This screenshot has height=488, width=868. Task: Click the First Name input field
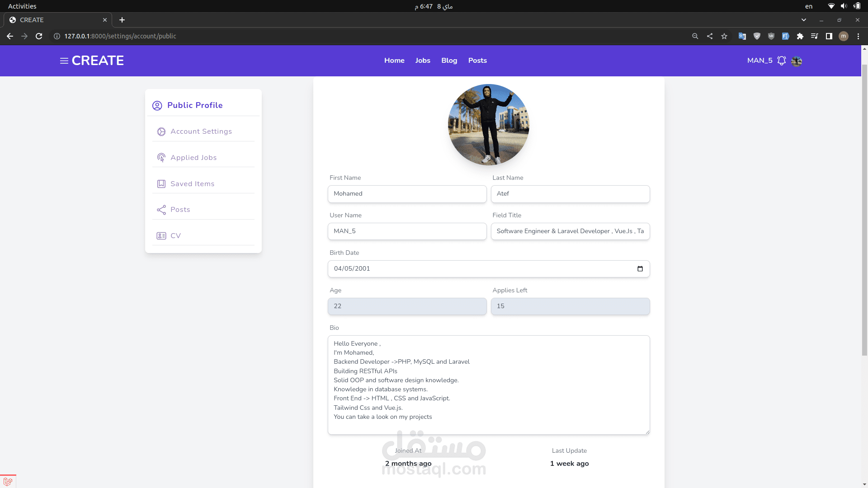pos(407,194)
